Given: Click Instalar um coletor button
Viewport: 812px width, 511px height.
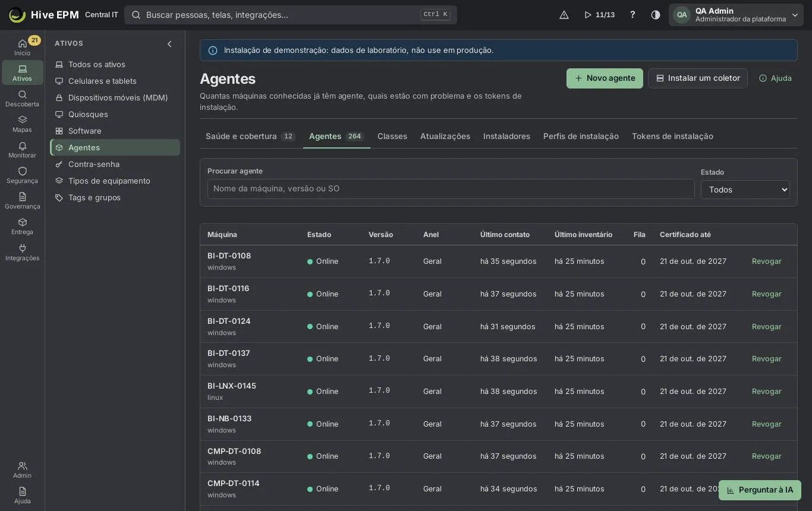Looking at the screenshot, I should point(698,78).
